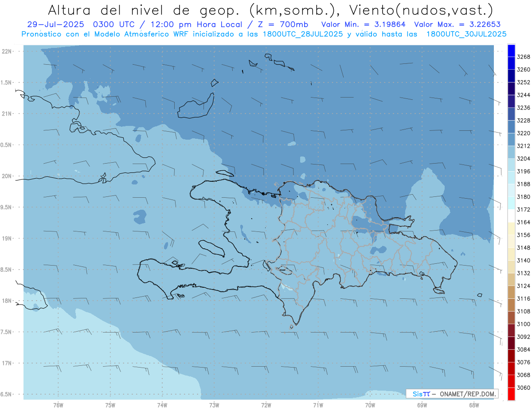532x411 pixels.
Task: Click the '73W' longitude axis label
Action: [x=214, y=405]
